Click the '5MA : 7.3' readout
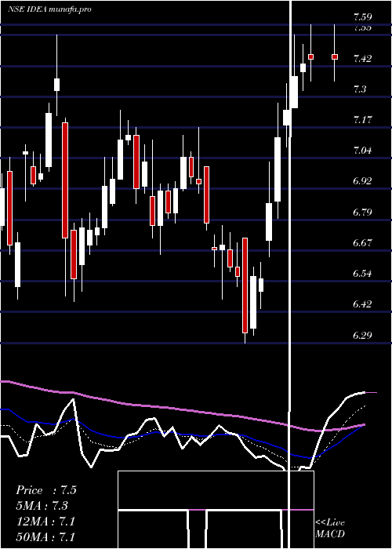Viewport: 392px width, 549px height. click(42, 506)
